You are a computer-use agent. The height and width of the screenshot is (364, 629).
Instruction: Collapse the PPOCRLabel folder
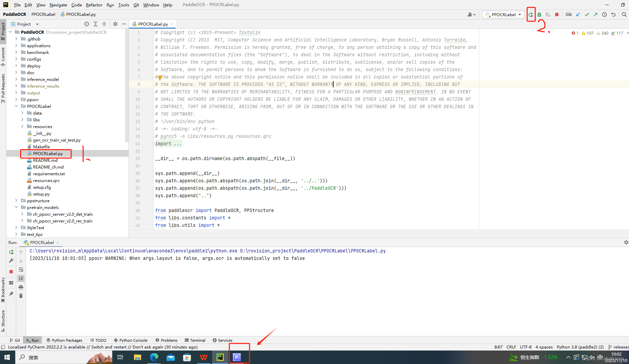[16, 106]
